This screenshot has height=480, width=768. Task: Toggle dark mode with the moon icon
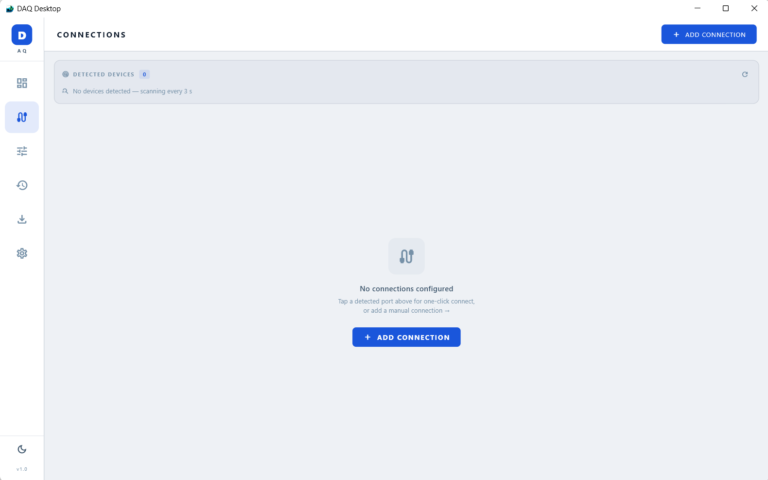(22, 449)
